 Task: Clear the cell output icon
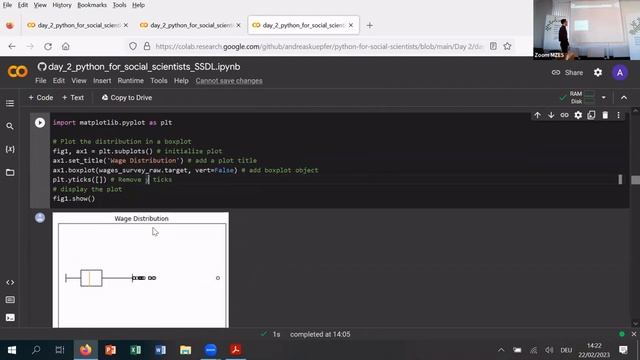click(x=40, y=218)
